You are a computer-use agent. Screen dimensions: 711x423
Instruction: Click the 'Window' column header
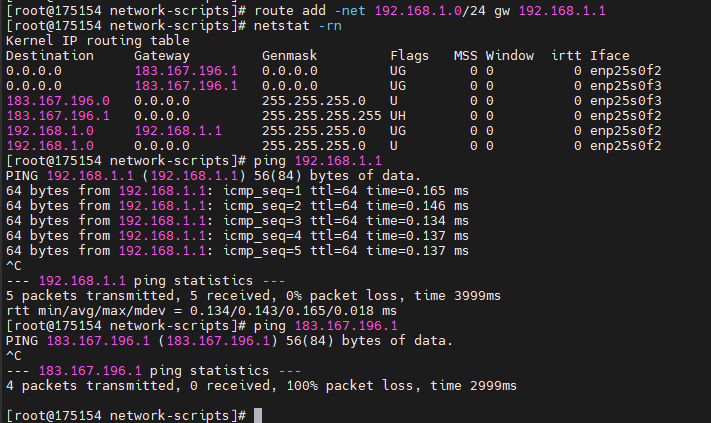point(510,55)
